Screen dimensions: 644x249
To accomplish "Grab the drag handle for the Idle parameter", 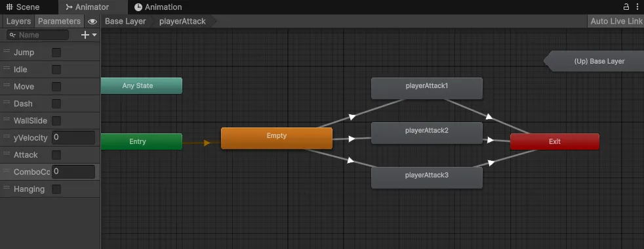I will coord(7,68).
